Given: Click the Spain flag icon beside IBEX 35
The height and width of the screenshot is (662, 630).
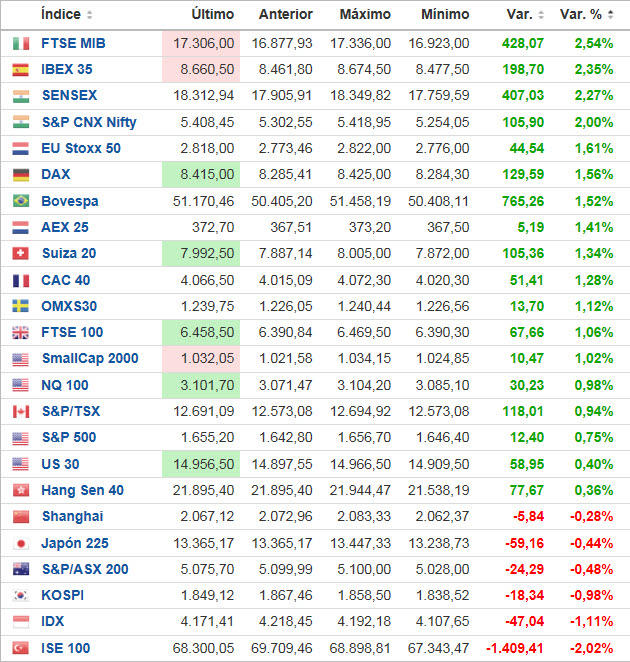Looking at the screenshot, I should (x=20, y=70).
